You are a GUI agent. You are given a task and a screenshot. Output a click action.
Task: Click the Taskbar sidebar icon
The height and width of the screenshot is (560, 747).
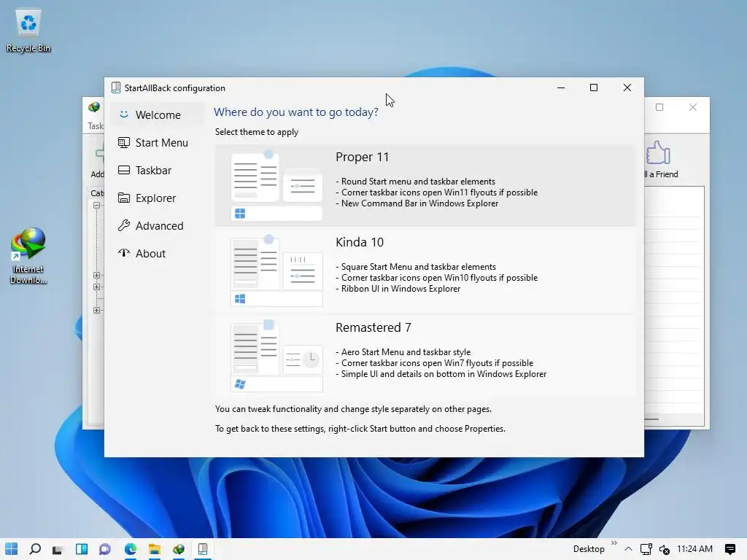coord(124,170)
